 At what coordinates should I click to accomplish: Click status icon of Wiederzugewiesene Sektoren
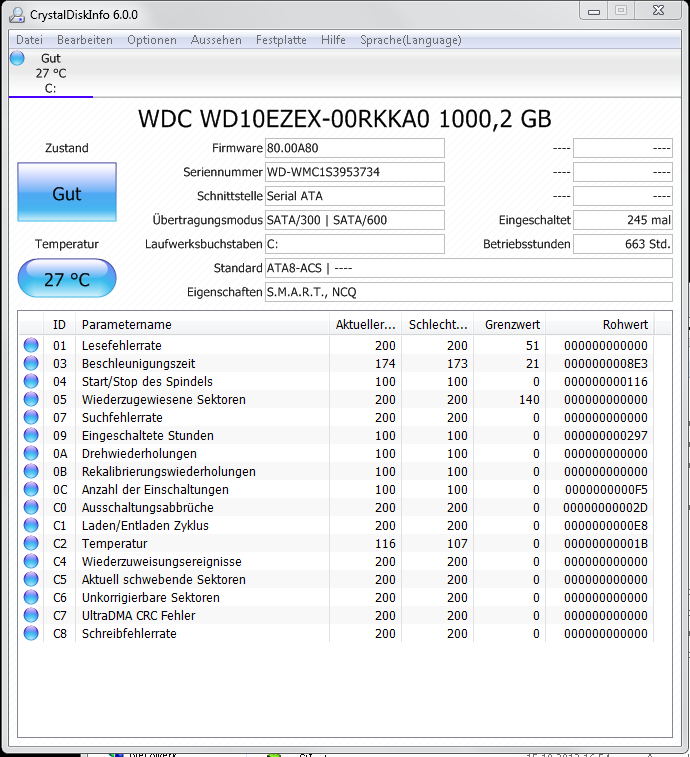31,399
